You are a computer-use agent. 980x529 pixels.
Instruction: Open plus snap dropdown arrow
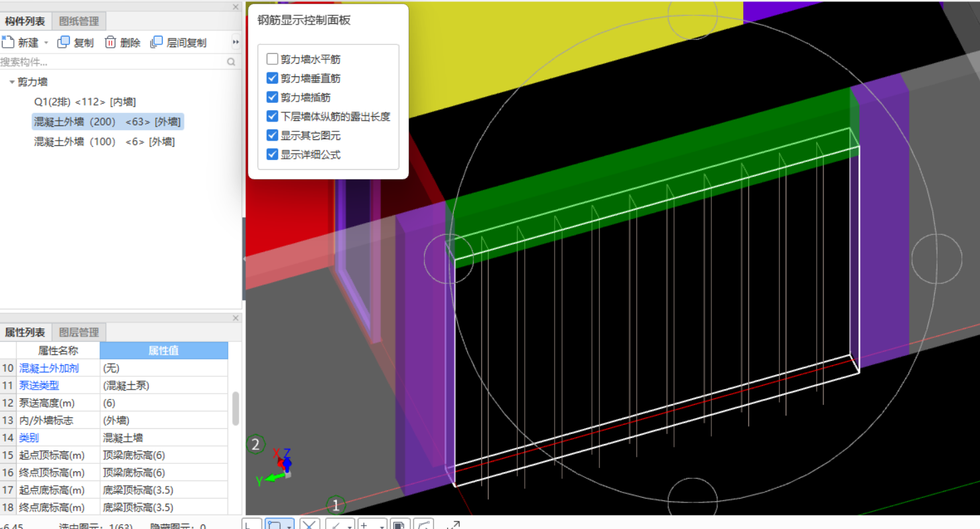point(383,526)
